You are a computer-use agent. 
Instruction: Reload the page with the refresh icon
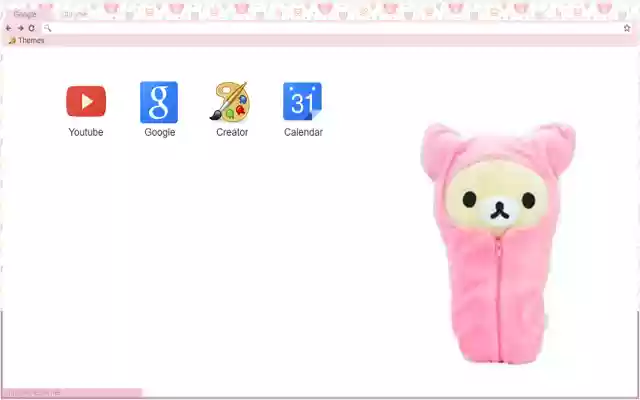31,28
